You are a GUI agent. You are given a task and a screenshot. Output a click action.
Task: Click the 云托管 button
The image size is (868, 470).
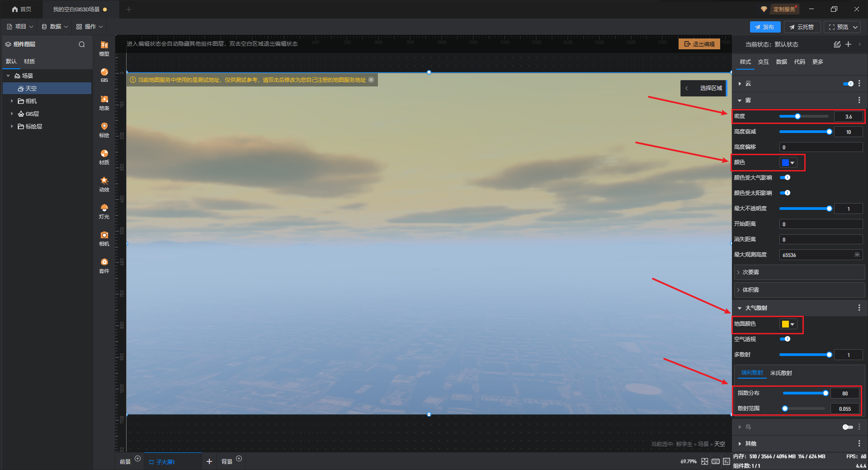click(x=802, y=27)
